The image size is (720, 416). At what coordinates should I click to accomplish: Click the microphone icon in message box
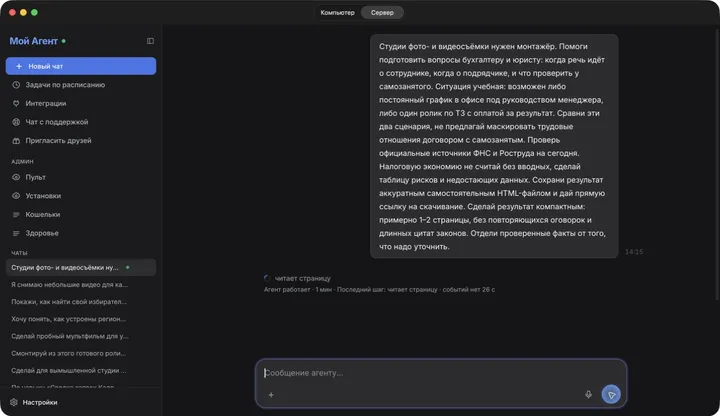point(588,394)
